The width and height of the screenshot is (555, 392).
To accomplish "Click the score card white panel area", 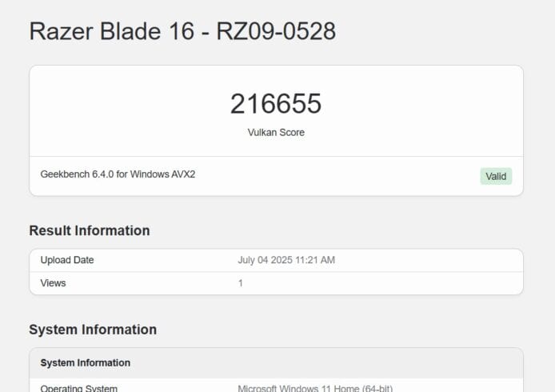I will click(276, 111).
